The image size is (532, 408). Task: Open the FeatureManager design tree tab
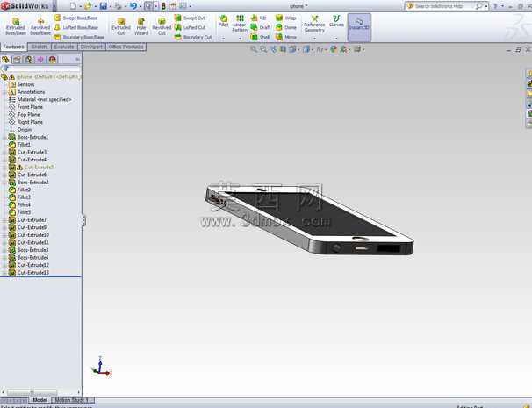coord(5,60)
